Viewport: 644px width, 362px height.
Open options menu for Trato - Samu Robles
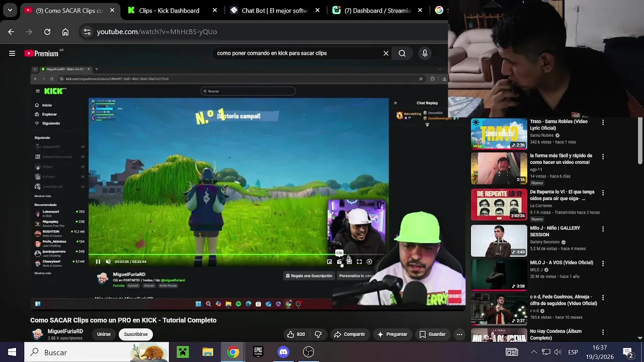tap(603, 122)
